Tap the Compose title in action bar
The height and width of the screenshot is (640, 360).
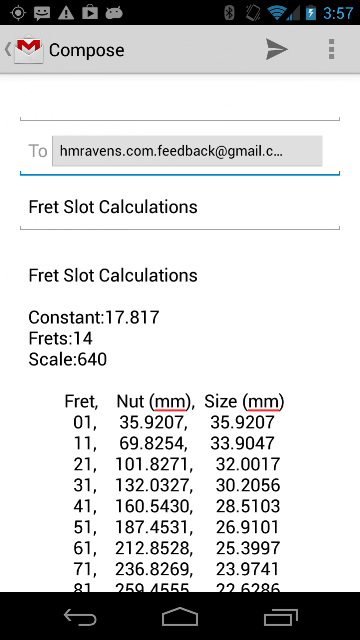[87, 50]
